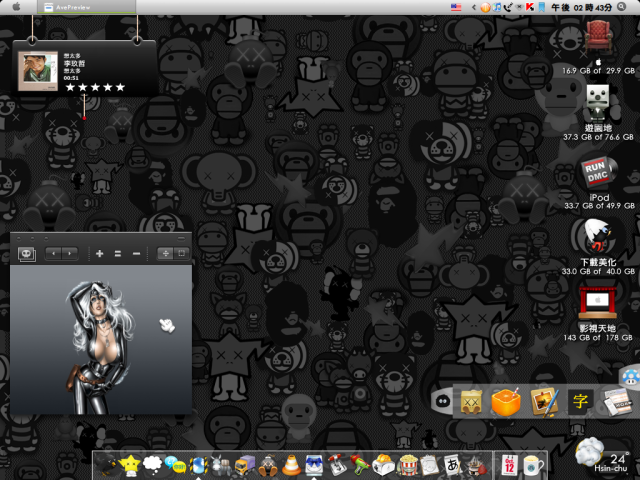Open the orange juice icon in side dock
Viewport: 640px width, 480px height.
coord(506,402)
